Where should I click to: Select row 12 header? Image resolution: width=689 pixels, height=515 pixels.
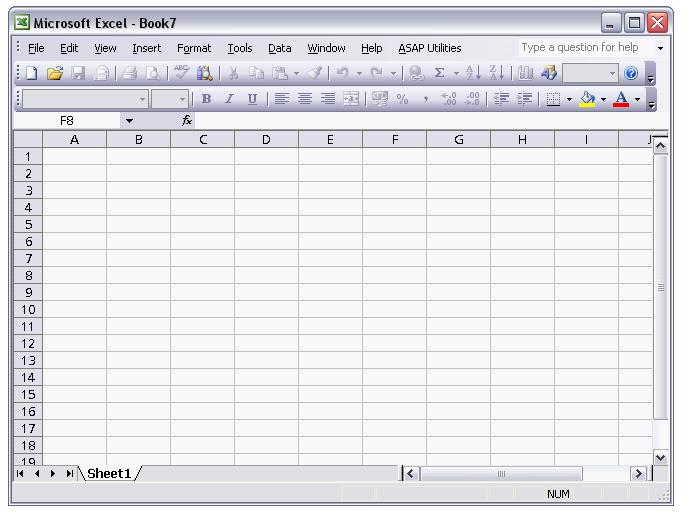[28, 343]
